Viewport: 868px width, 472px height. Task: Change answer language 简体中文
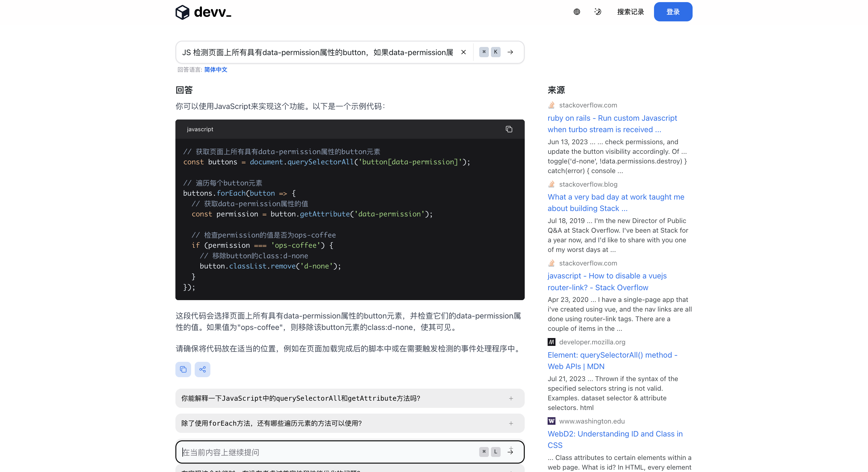point(216,70)
